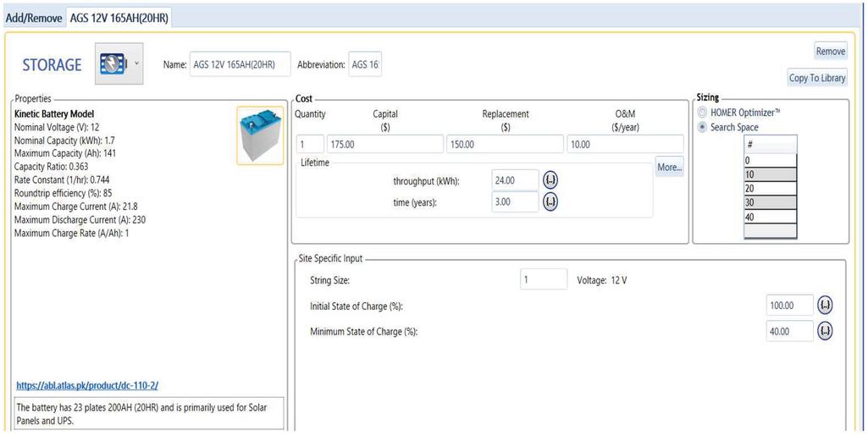Click the String Size input box

[544, 279]
